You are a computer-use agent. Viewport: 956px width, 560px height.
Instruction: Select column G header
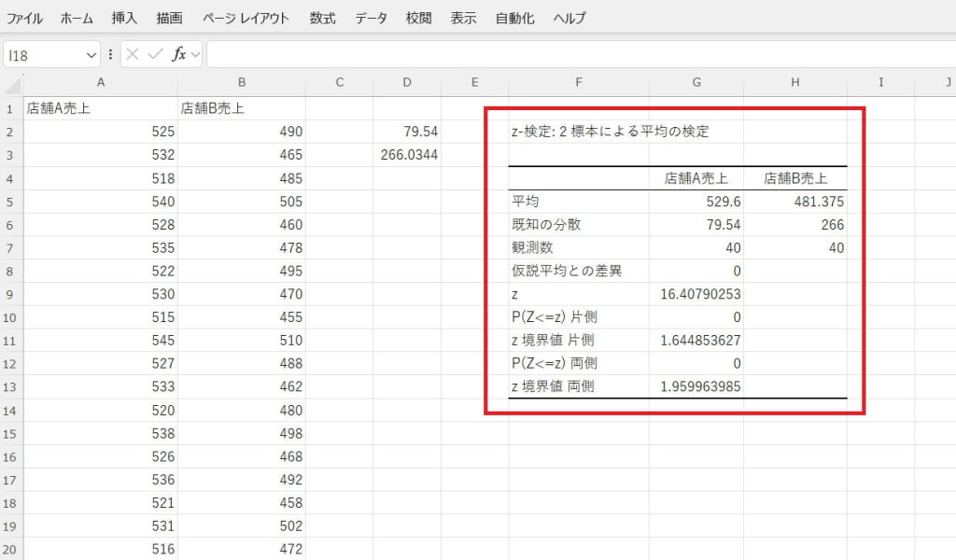pyautogui.click(x=696, y=83)
